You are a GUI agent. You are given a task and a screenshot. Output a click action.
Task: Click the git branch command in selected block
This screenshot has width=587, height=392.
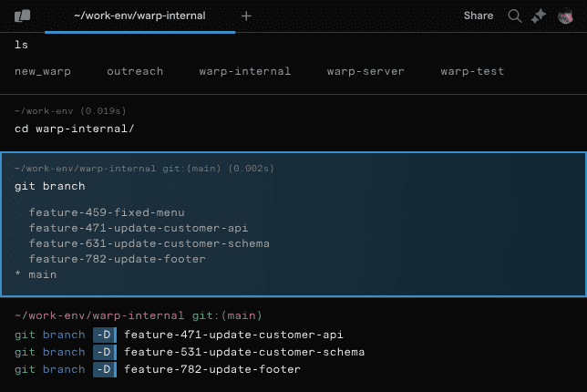50,186
